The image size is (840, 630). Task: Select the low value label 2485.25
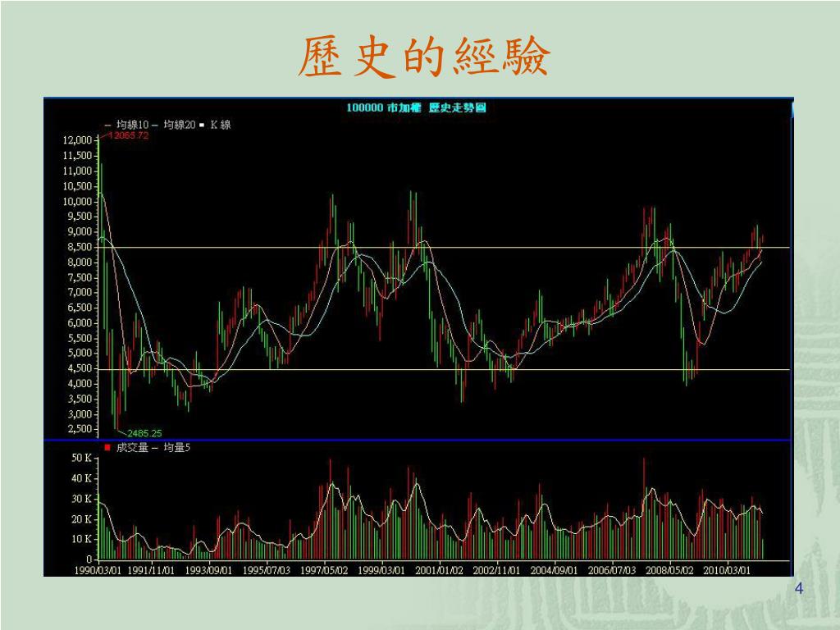tap(144, 433)
